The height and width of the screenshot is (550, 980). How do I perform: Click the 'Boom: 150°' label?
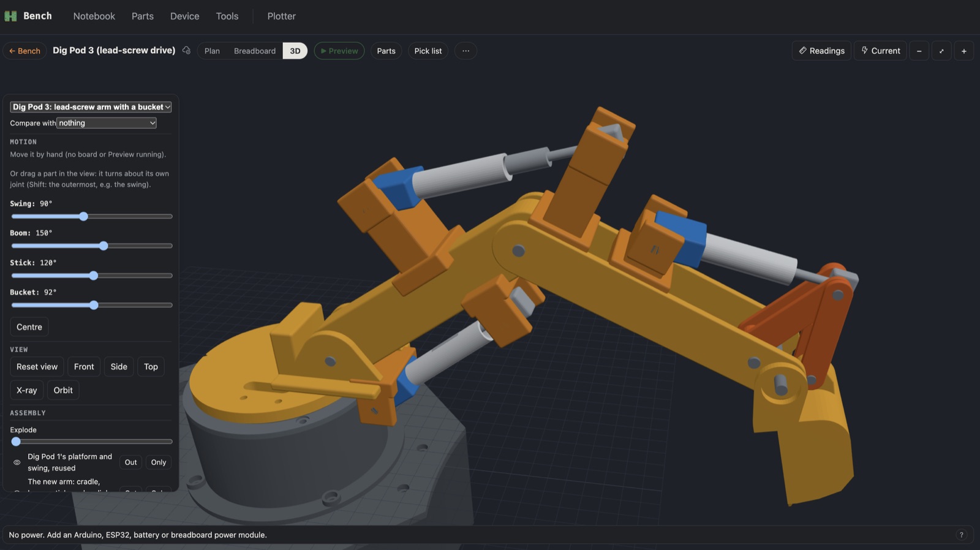[x=31, y=233]
